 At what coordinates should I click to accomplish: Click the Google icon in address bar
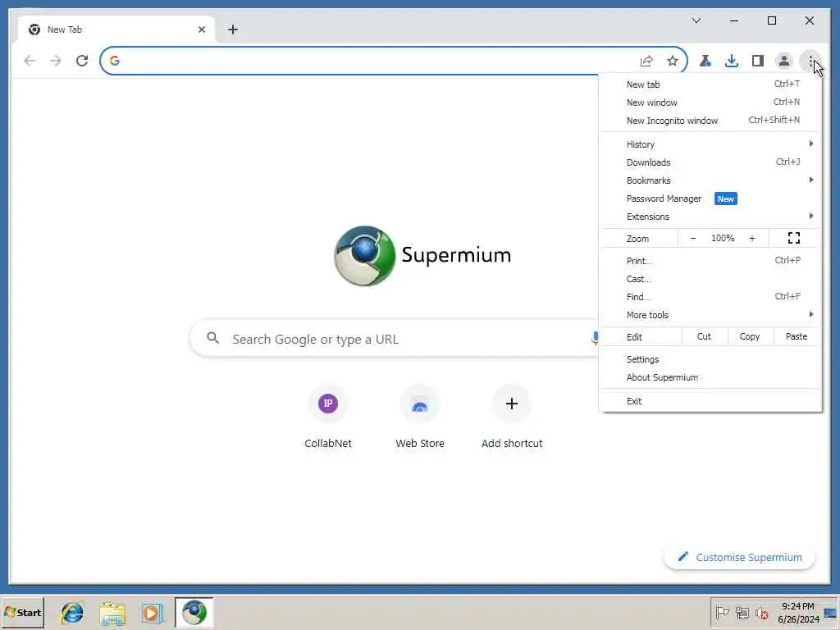point(115,61)
